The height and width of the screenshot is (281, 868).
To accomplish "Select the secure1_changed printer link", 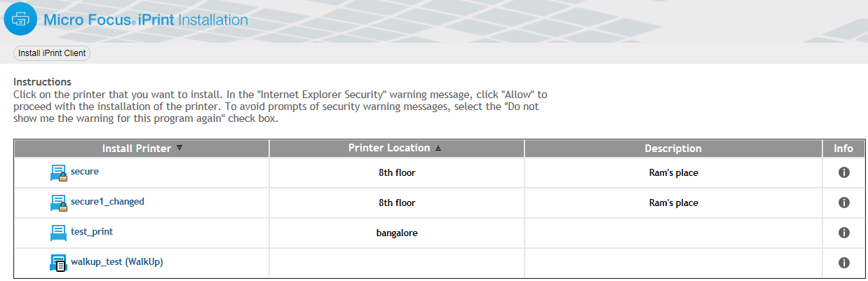I will [107, 201].
